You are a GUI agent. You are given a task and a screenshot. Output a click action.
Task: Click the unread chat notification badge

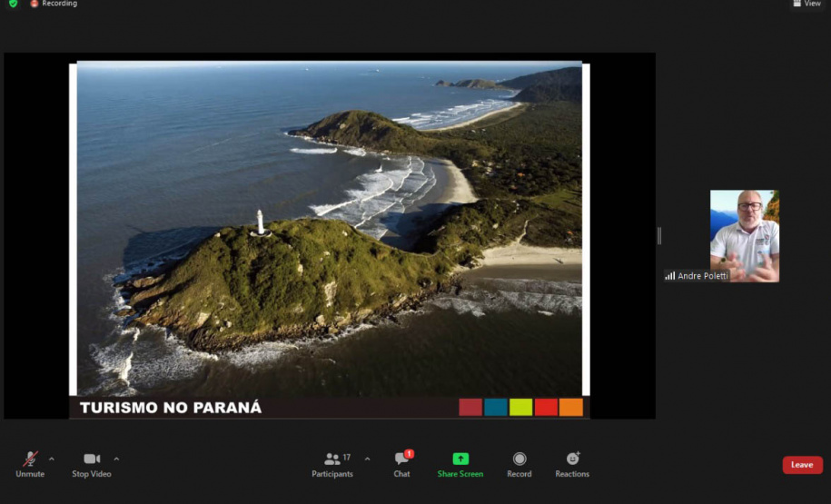click(409, 454)
